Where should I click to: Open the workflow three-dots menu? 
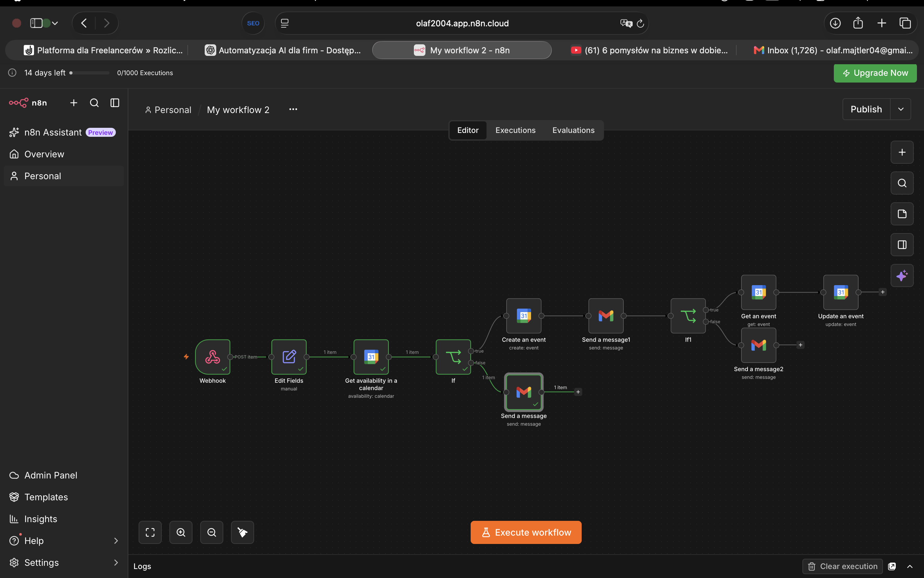point(293,109)
